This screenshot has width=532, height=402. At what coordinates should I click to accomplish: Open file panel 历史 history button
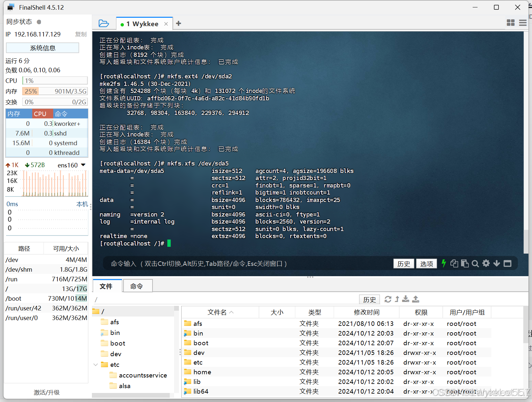(x=369, y=299)
